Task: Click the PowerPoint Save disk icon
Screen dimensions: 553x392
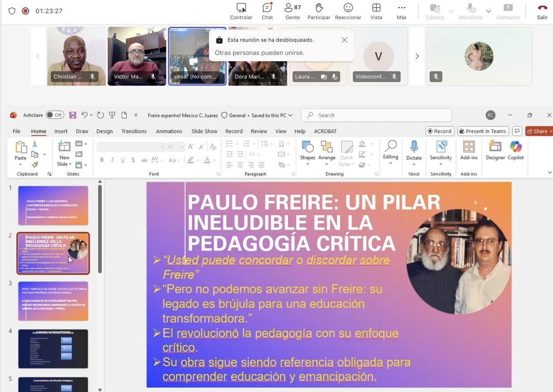Action: 73,115
